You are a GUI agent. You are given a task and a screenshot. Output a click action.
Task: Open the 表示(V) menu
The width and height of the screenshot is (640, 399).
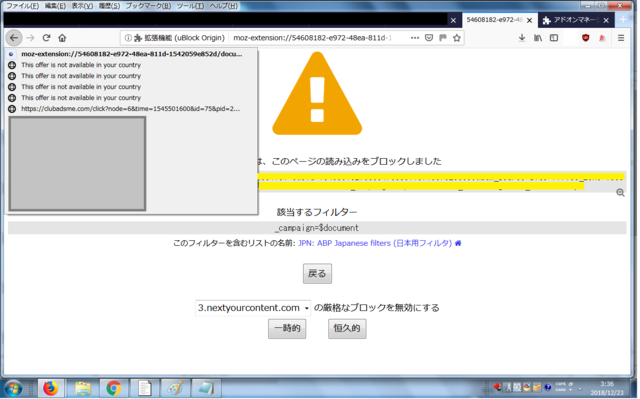[x=82, y=6]
